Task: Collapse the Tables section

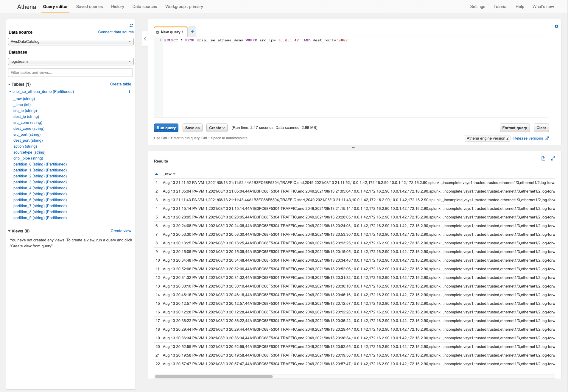Action: 9,85
